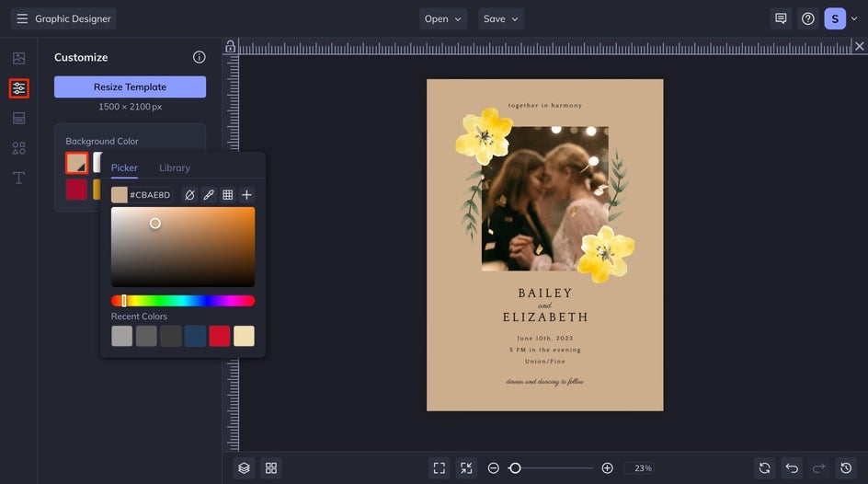Open the history clock icon

(x=847, y=468)
